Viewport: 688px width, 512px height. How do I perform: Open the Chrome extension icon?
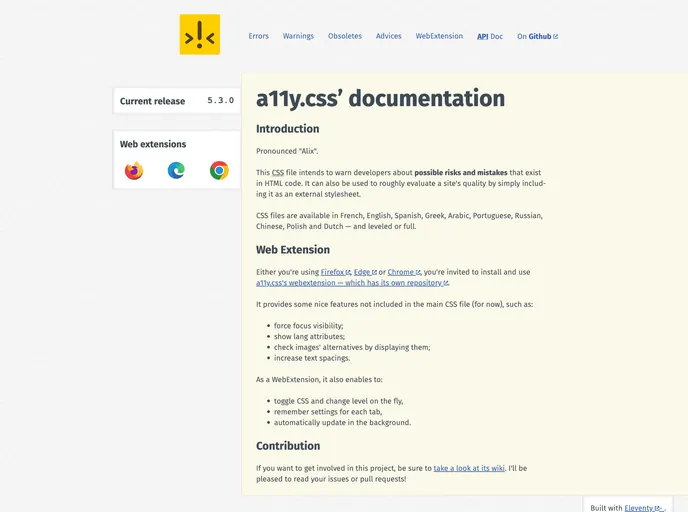pyautogui.click(x=219, y=171)
